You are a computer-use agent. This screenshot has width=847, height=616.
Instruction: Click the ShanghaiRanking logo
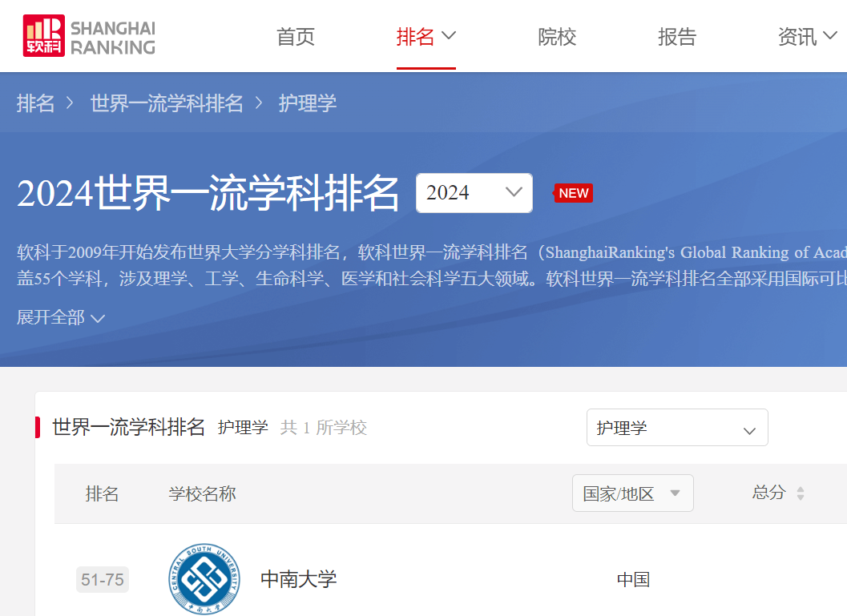[x=89, y=36]
